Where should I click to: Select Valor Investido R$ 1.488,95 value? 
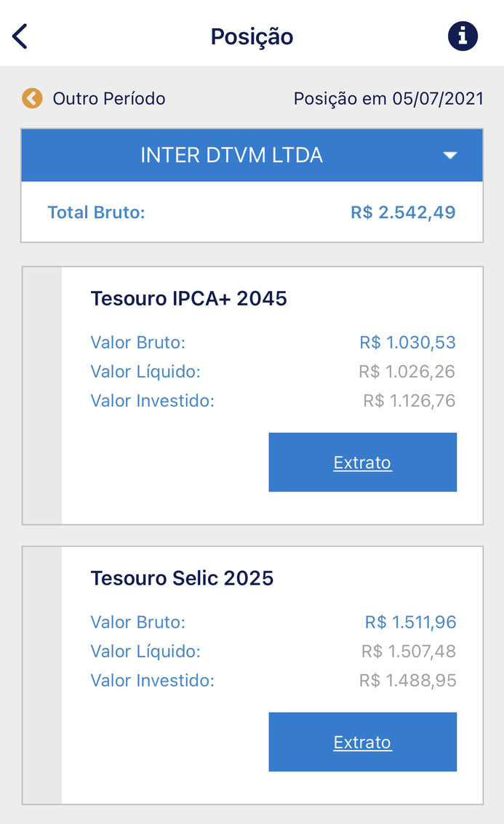408,681
